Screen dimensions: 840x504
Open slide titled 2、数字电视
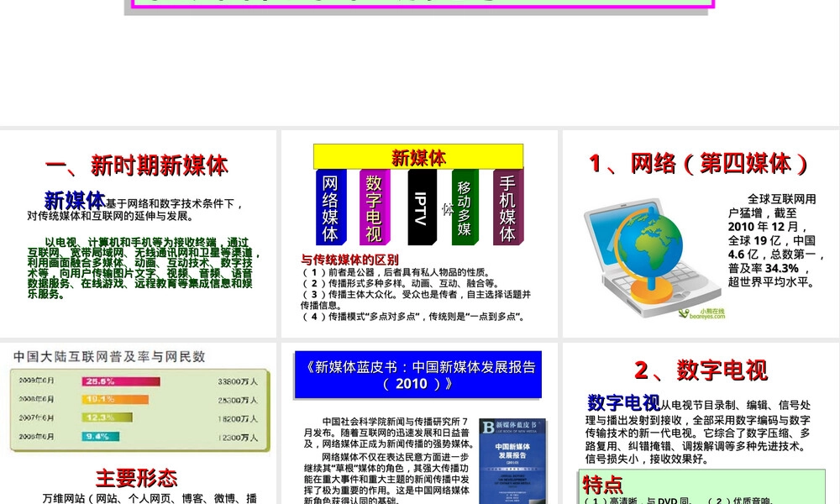click(x=701, y=423)
